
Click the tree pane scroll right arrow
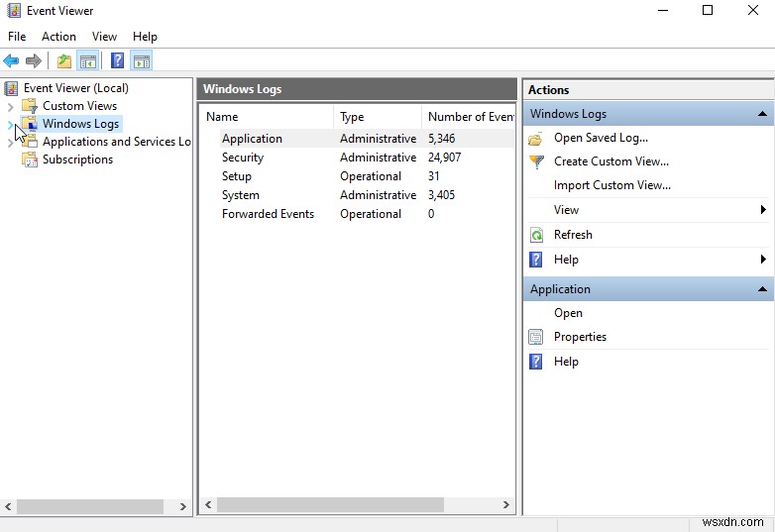tap(183, 506)
